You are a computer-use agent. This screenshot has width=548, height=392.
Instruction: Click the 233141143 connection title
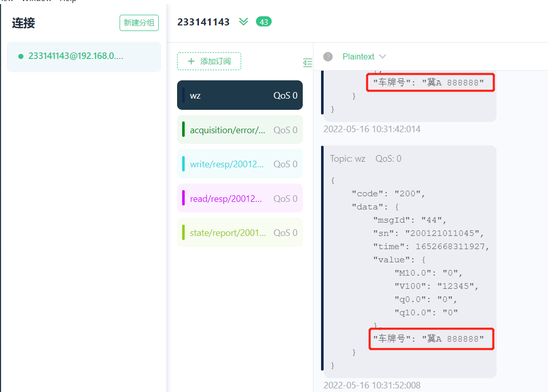pos(203,22)
